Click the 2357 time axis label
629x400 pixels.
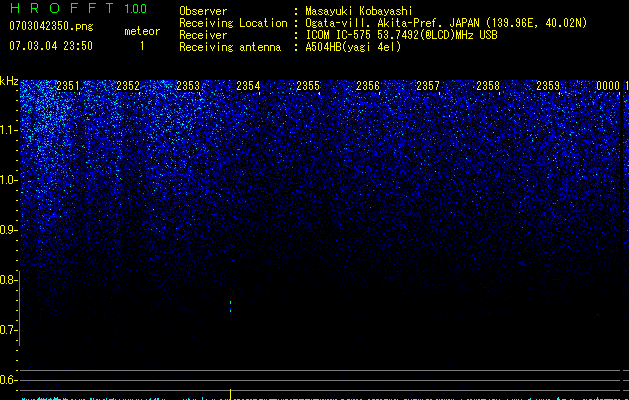point(428,86)
